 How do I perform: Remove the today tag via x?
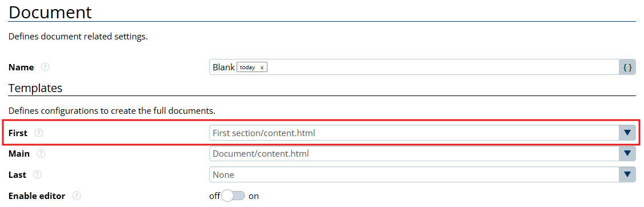click(x=262, y=67)
